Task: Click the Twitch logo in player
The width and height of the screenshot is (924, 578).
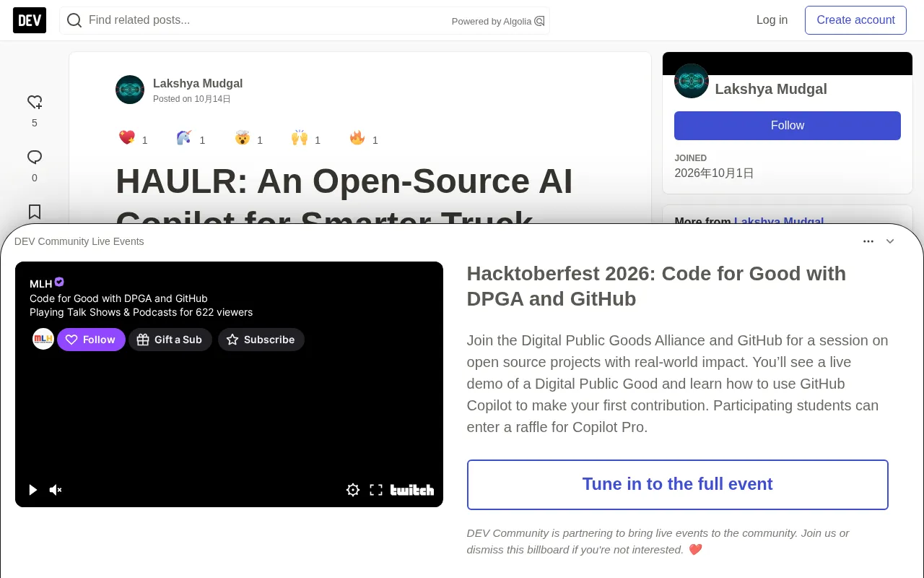Action: tap(412, 490)
